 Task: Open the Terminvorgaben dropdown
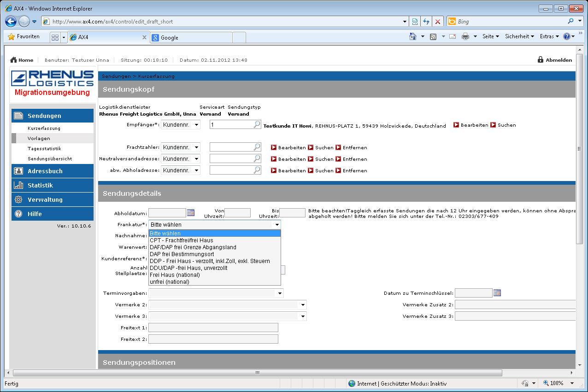tap(216, 293)
